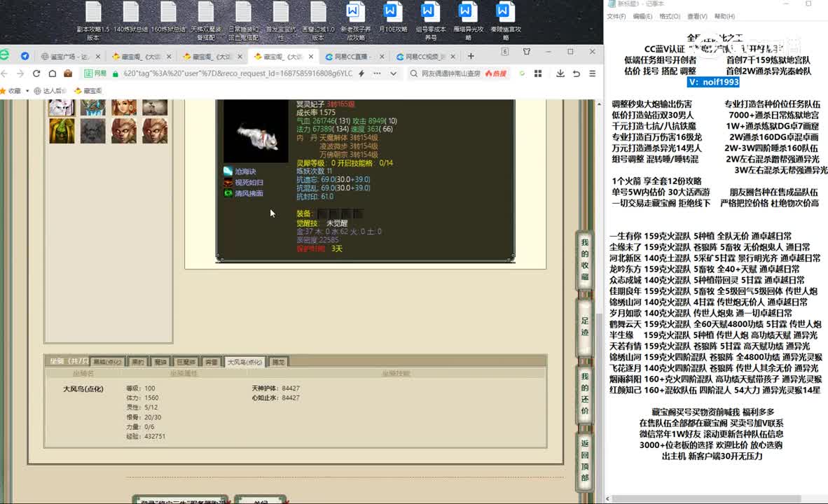Click the 我的收藏 side button
The height and width of the screenshot is (504, 828).
pyautogui.click(x=584, y=260)
